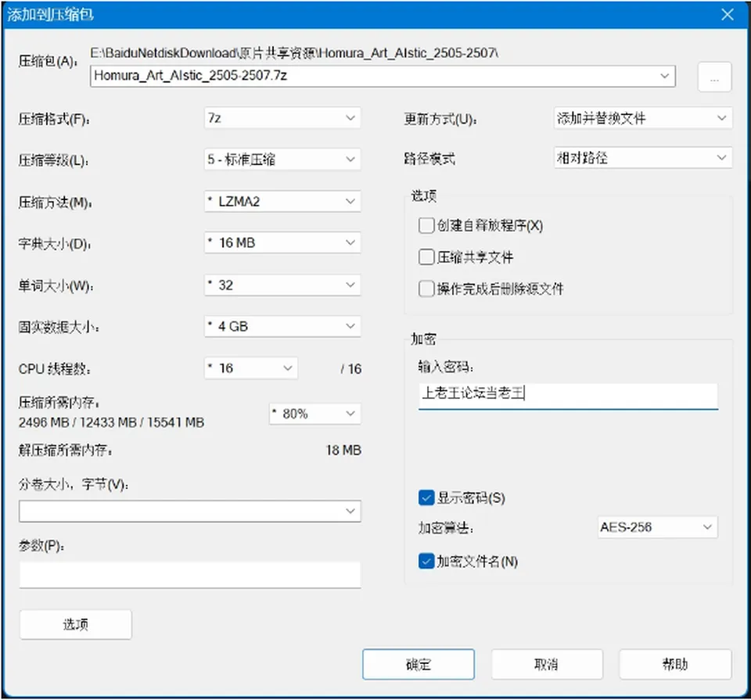The height and width of the screenshot is (700, 751).
Task: Open the 路径模式 相对路径 dropdown
Action: point(643,157)
